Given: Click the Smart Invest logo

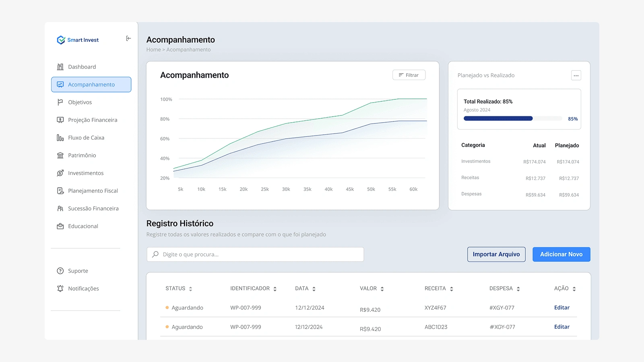Looking at the screenshot, I should tap(78, 40).
